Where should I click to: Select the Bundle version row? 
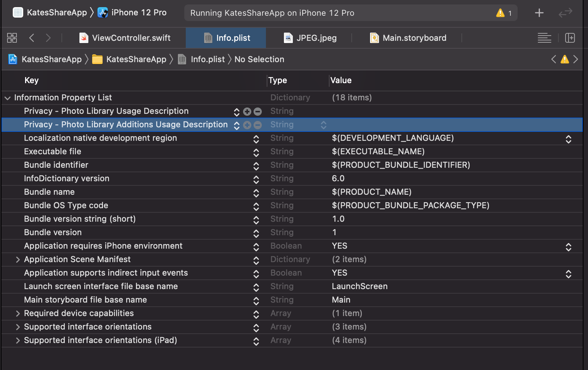(x=292, y=233)
